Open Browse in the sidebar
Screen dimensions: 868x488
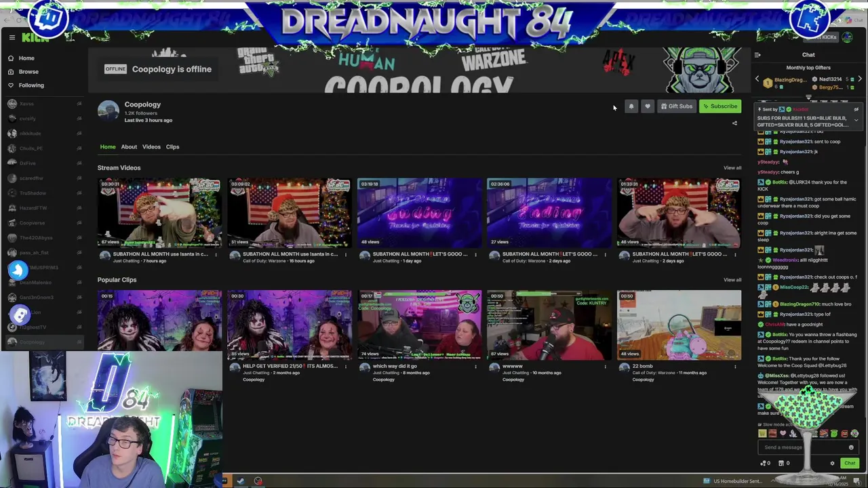pyautogui.click(x=28, y=72)
